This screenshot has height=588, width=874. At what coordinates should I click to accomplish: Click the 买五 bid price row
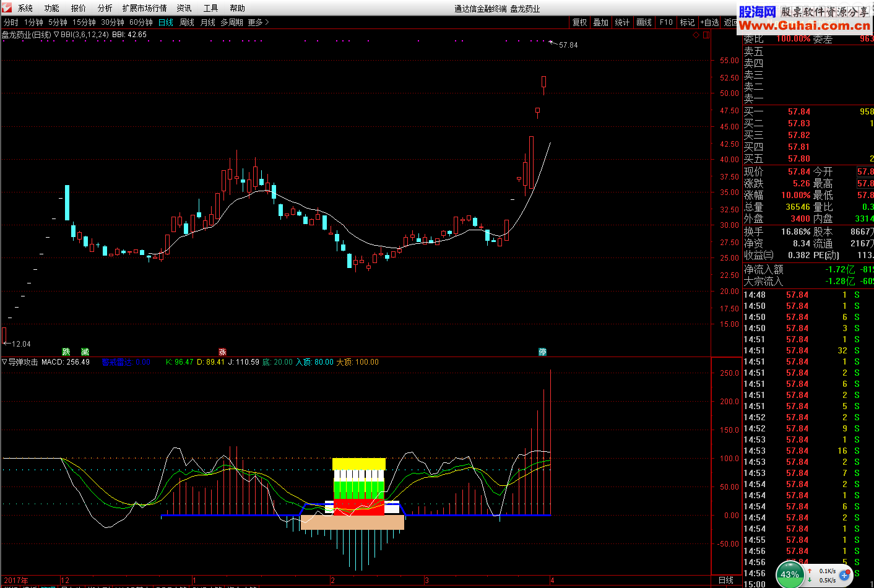808,158
